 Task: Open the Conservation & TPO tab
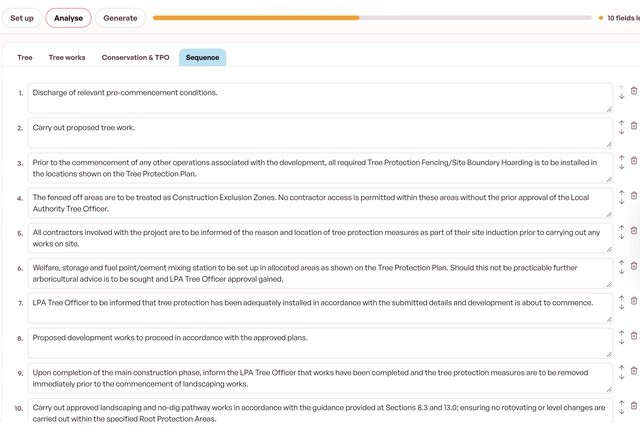(x=136, y=58)
